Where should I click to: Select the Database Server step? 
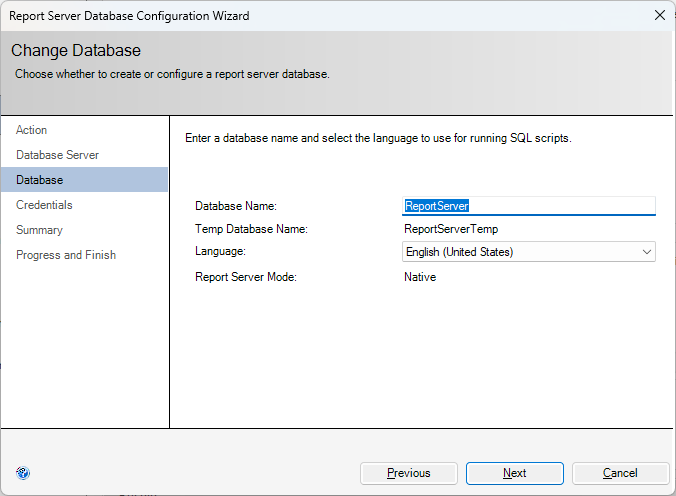point(57,155)
